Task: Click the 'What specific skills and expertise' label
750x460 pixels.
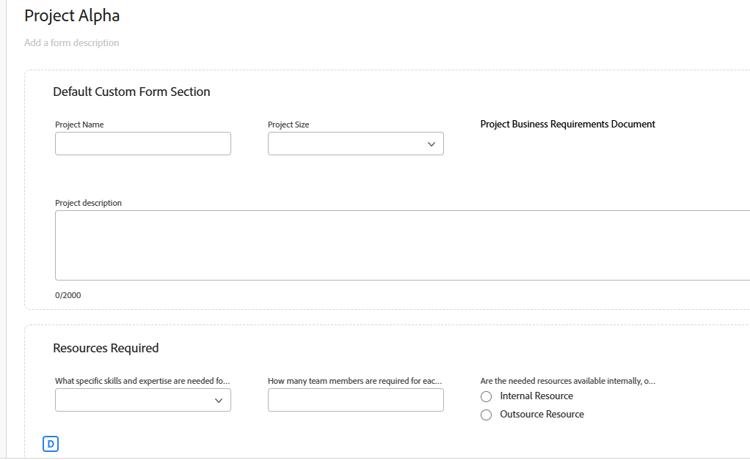Action: pos(142,381)
